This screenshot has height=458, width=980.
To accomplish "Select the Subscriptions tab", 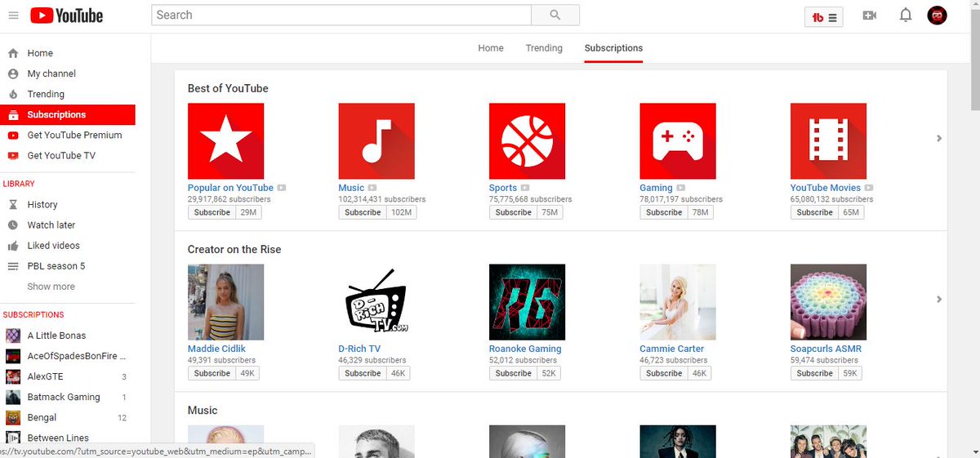I will pyautogui.click(x=613, y=48).
